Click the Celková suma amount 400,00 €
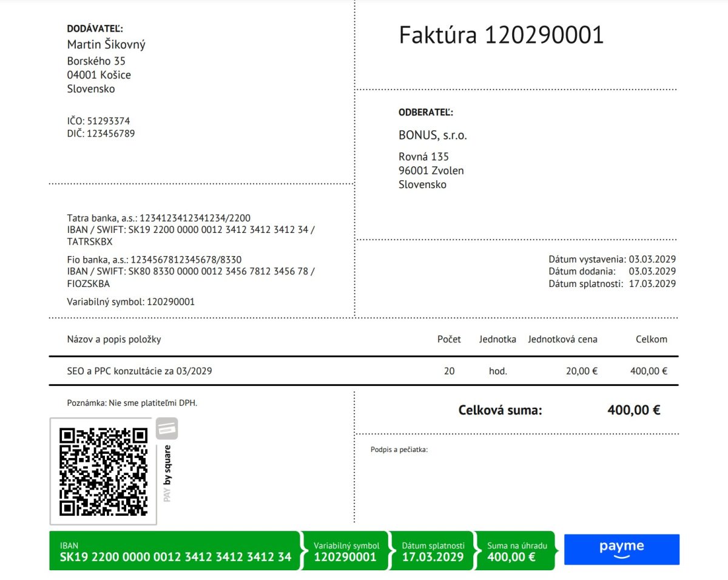 (x=633, y=410)
